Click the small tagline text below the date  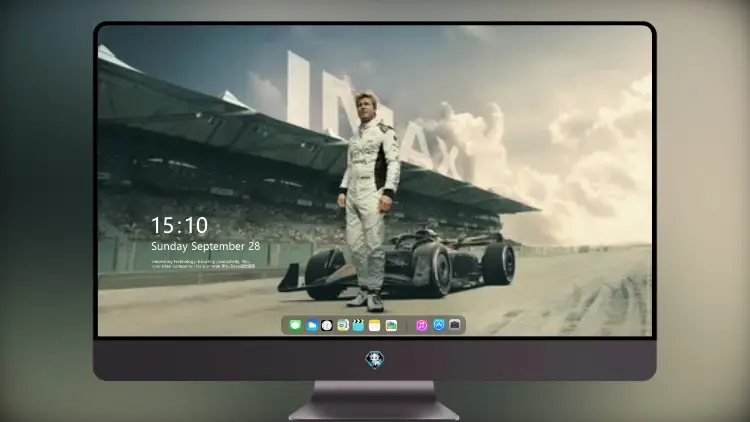tap(203, 264)
